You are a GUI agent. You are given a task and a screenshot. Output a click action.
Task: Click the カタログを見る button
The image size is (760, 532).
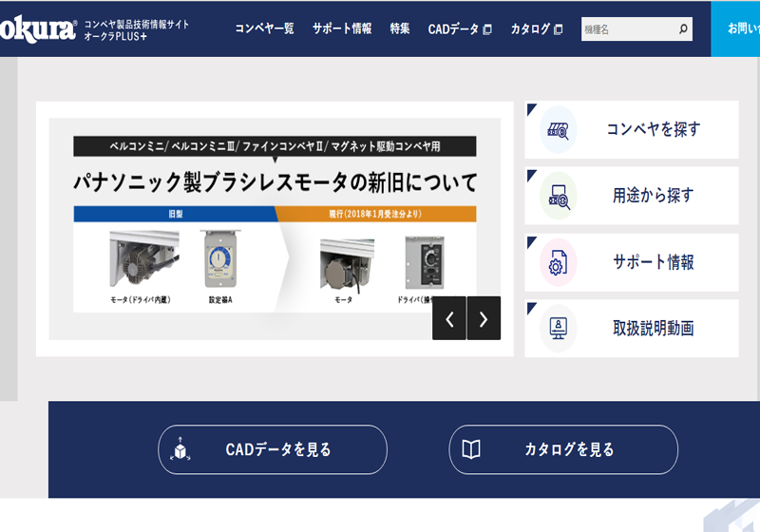563,449
